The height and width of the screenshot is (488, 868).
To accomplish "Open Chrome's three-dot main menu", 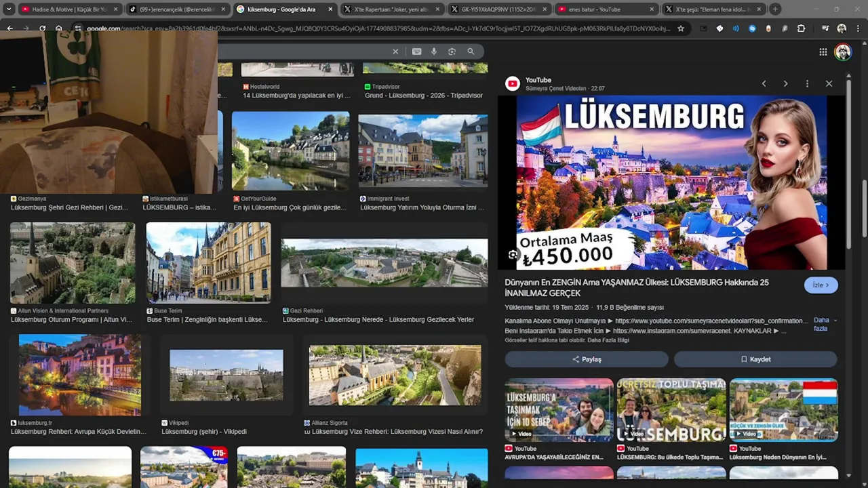I will [858, 28].
